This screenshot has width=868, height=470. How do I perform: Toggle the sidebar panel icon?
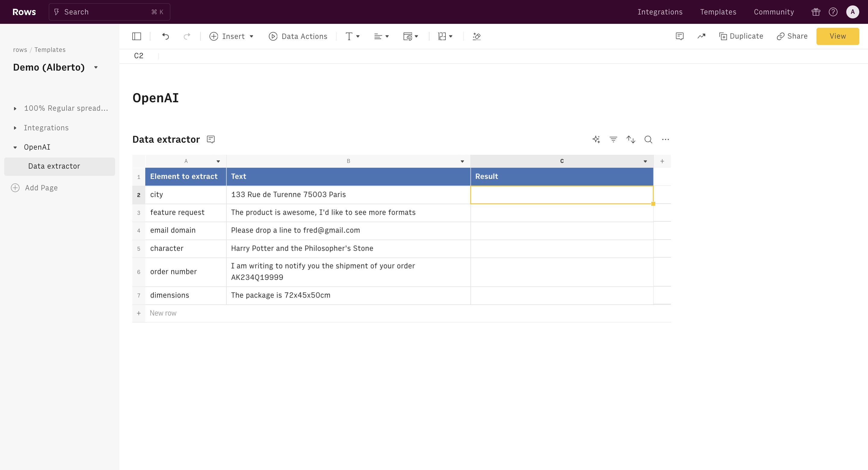pyautogui.click(x=137, y=36)
